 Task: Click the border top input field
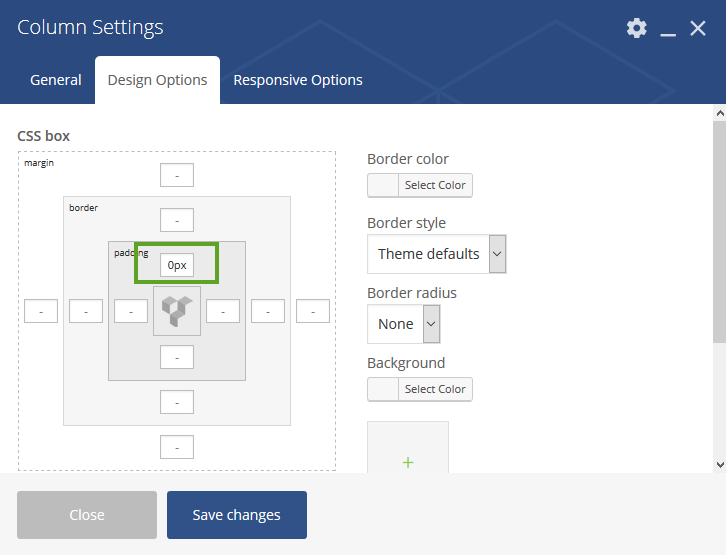pos(177,220)
